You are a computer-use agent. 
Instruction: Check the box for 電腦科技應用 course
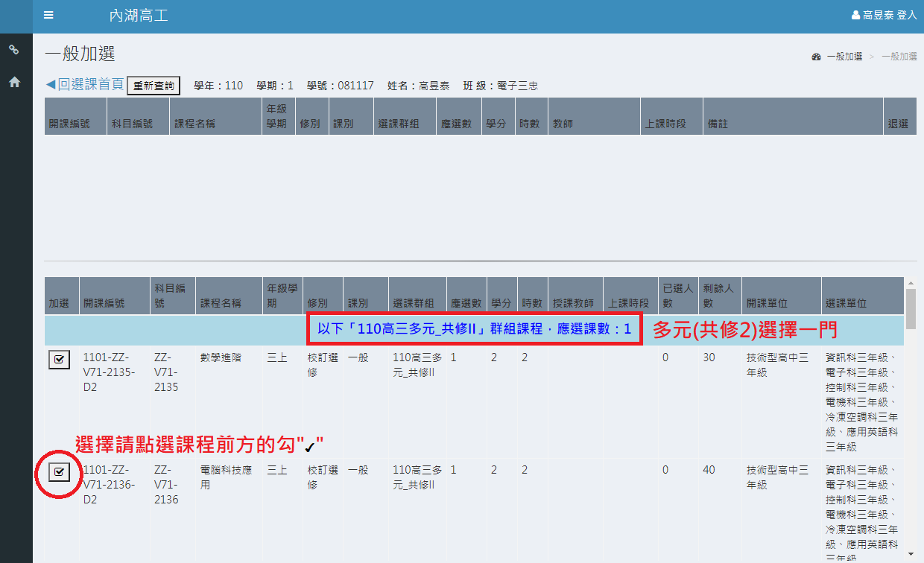(x=60, y=471)
